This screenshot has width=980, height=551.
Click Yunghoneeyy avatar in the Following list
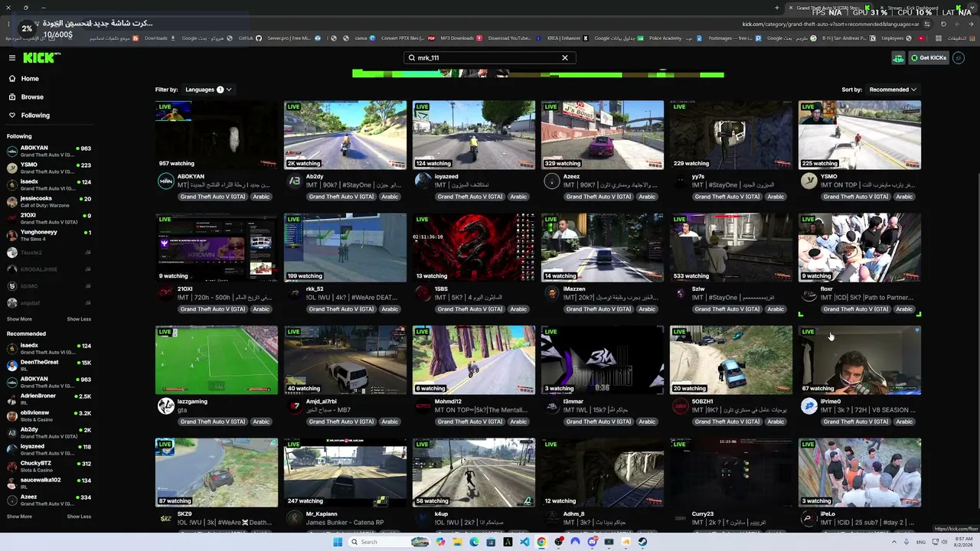pos(12,235)
